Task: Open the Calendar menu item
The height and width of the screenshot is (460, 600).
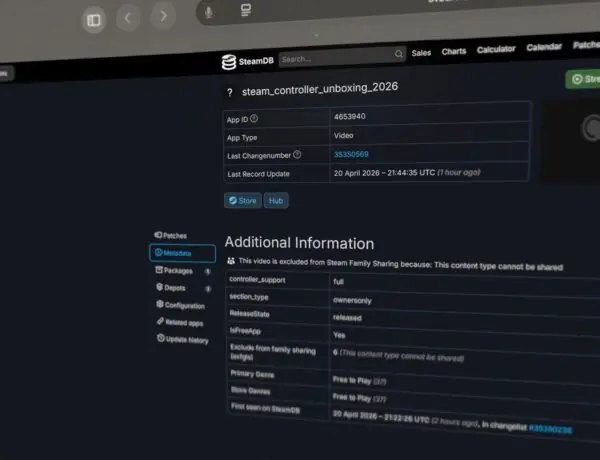Action: click(x=544, y=47)
